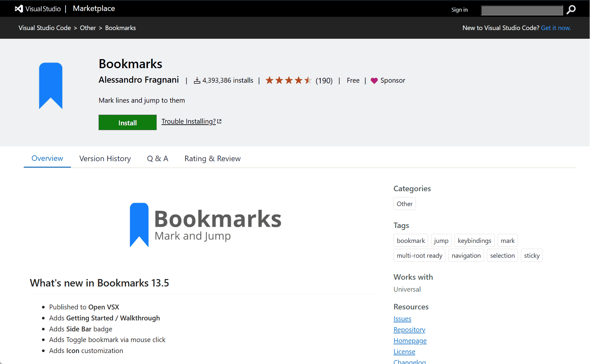Open the Repository resource link
The width and height of the screenshot is (590, 364).
click(409, 329)
